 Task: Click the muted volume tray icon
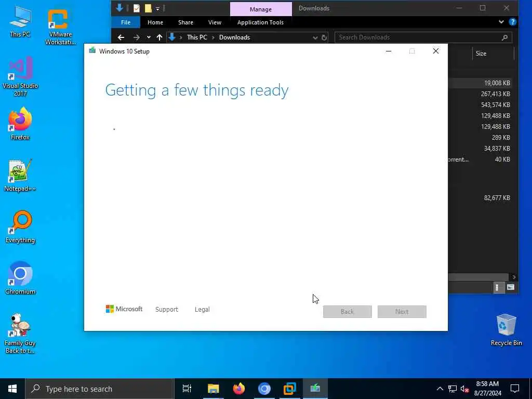464,389
